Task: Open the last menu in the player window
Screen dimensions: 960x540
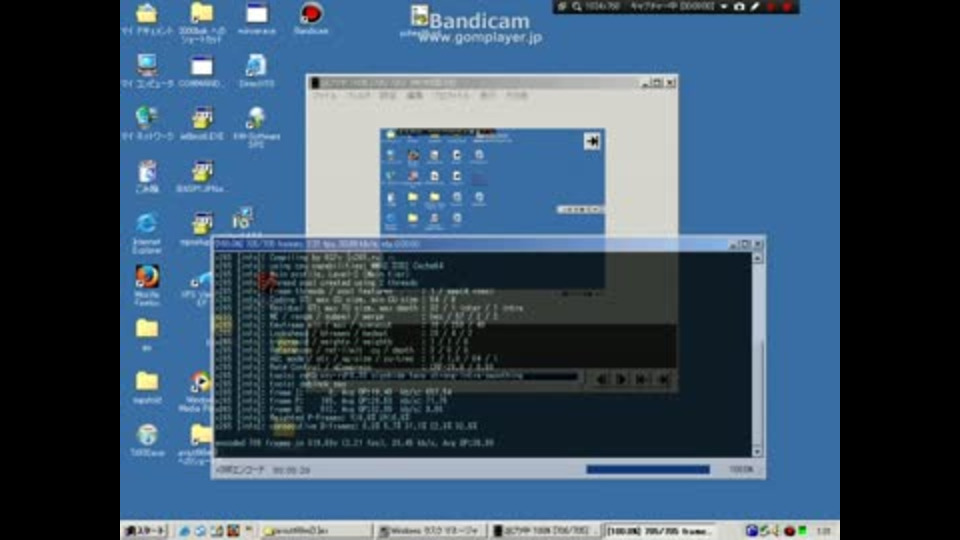Action: click(x=516, y=96)
